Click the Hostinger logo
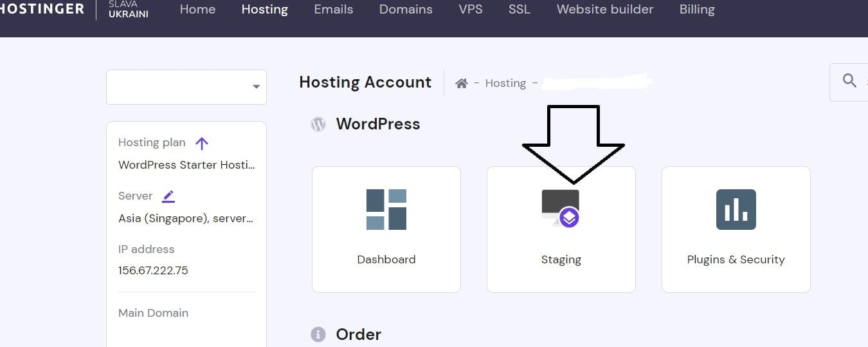Screen dimensions: 868x347 click(42, 9)
